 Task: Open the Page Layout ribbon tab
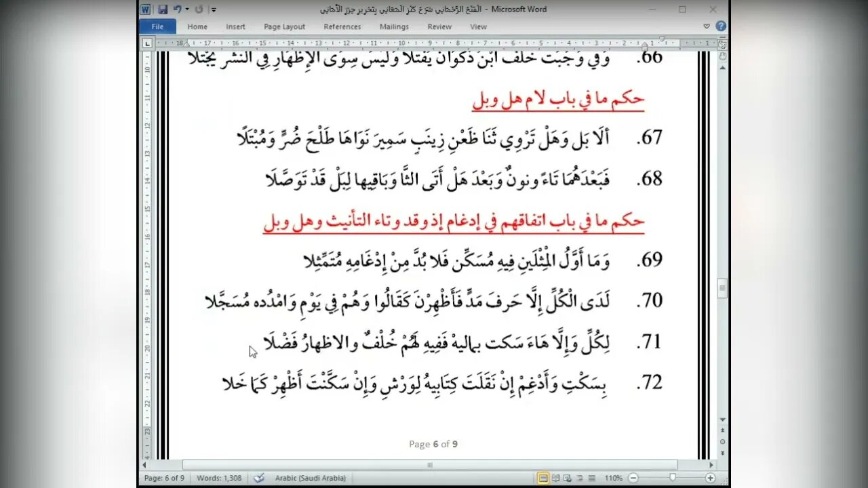click(284, 26)
